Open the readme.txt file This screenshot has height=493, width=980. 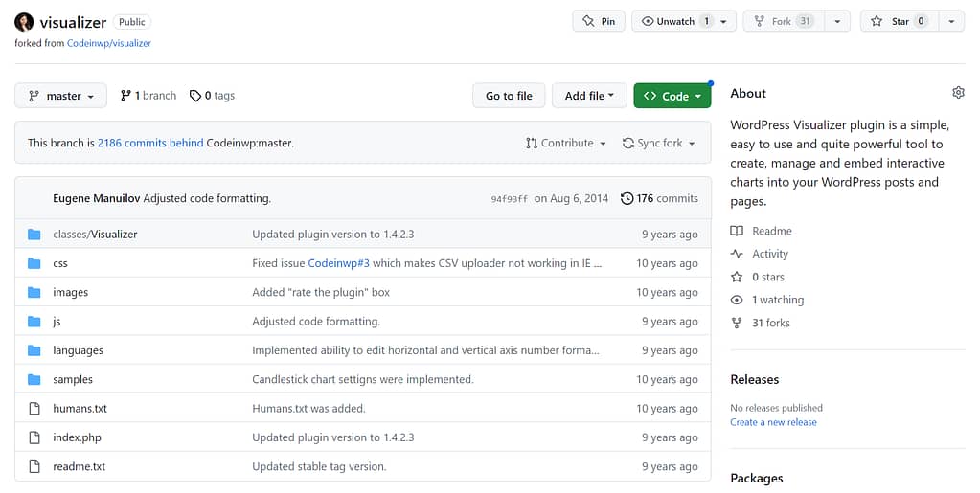click(80, 467)
